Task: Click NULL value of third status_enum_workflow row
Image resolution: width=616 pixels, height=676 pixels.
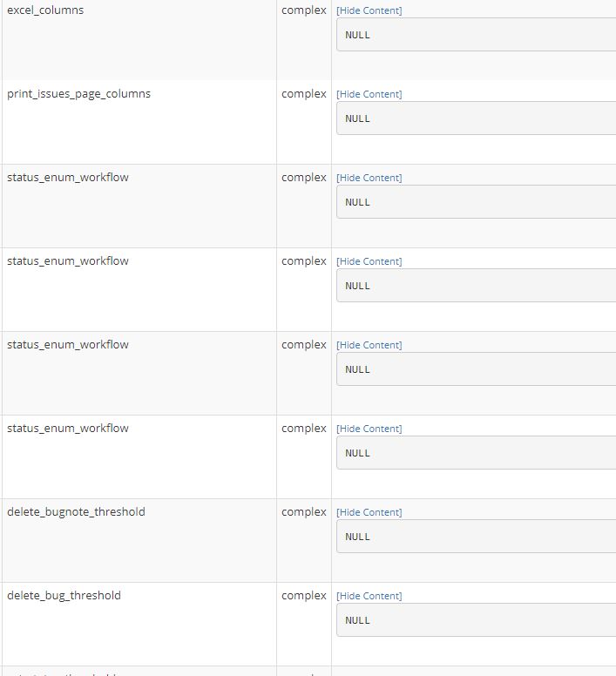Action: point(475,369)
